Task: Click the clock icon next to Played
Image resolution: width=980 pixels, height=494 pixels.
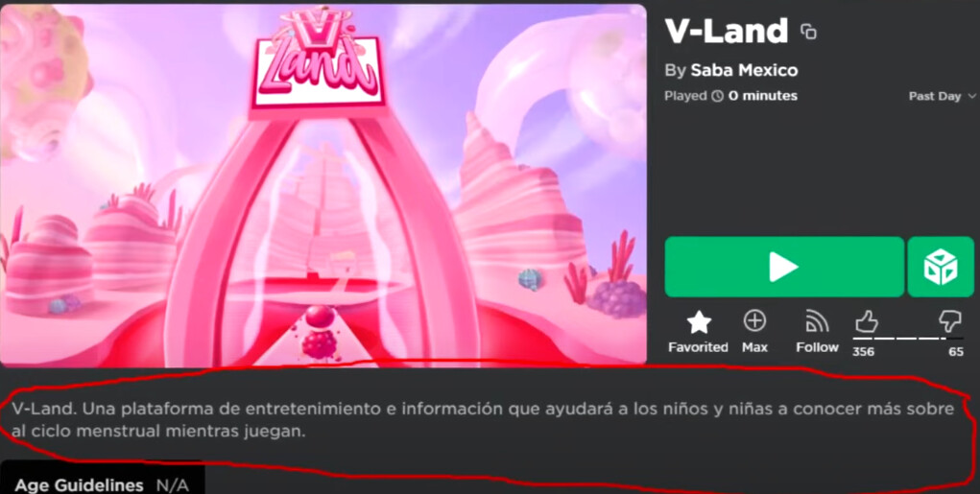Action: point(718,96)
